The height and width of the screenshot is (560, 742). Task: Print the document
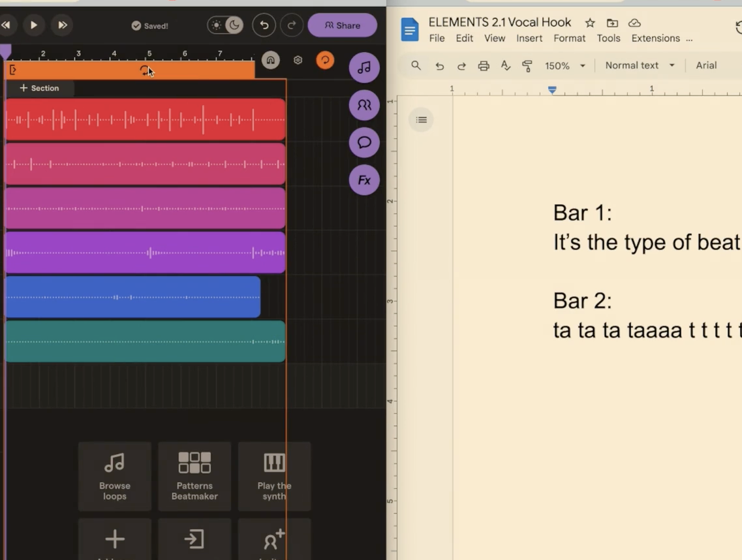(483, 66)
